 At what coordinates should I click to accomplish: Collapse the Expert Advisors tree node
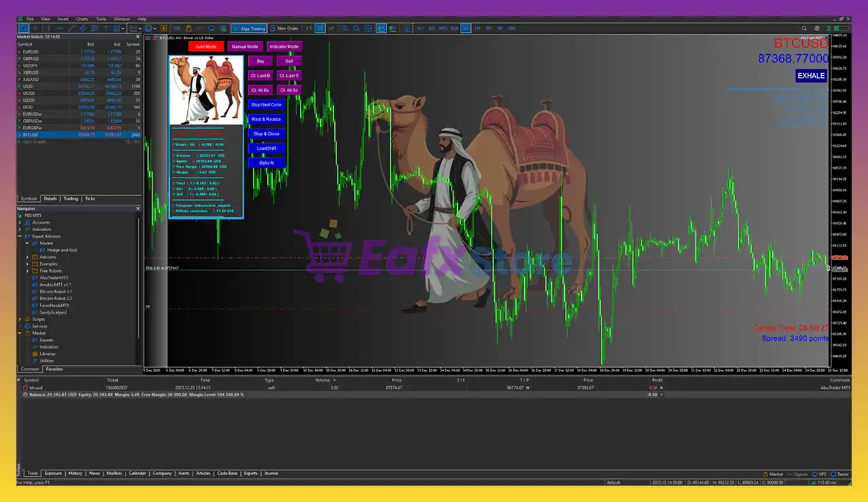click(20, 236)
